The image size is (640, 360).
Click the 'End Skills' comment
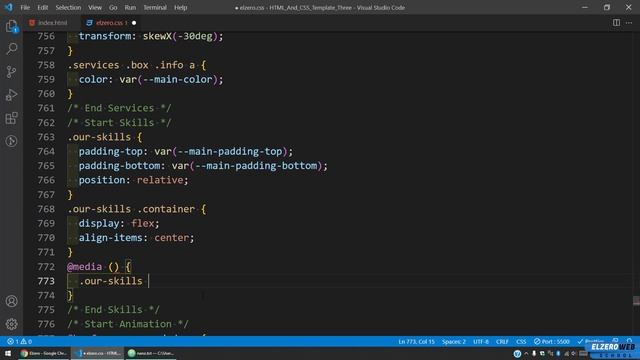(x=113, y=309)
